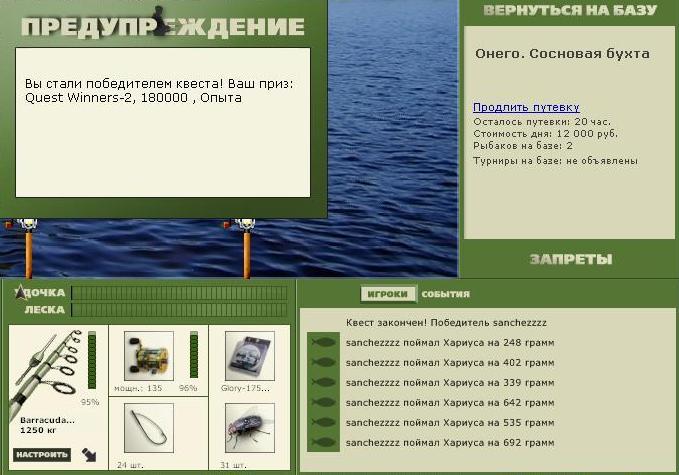Click 'sanchezzzz поймал Хариуса на 692 грамм'

click(x=450, y=442)
